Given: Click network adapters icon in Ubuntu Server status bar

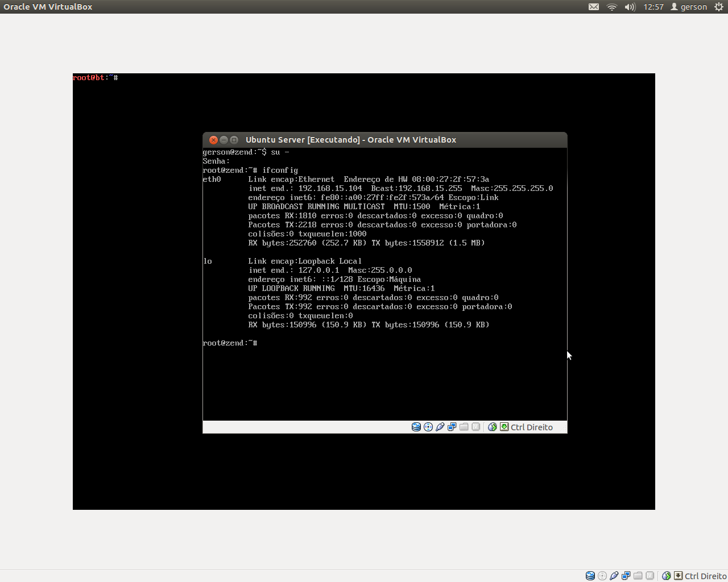Looking at the screenshot, I should coord(452,427).
